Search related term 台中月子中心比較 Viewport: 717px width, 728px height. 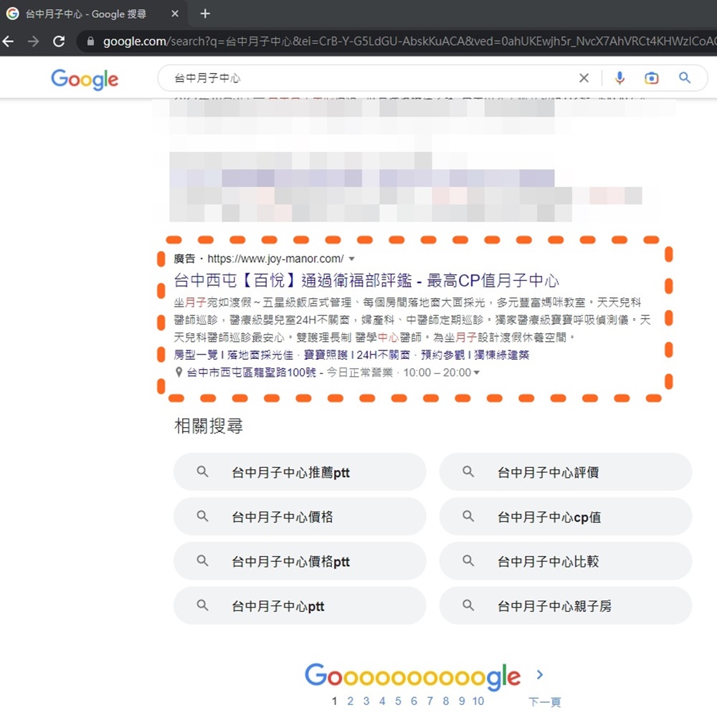(x=566, y=561)
